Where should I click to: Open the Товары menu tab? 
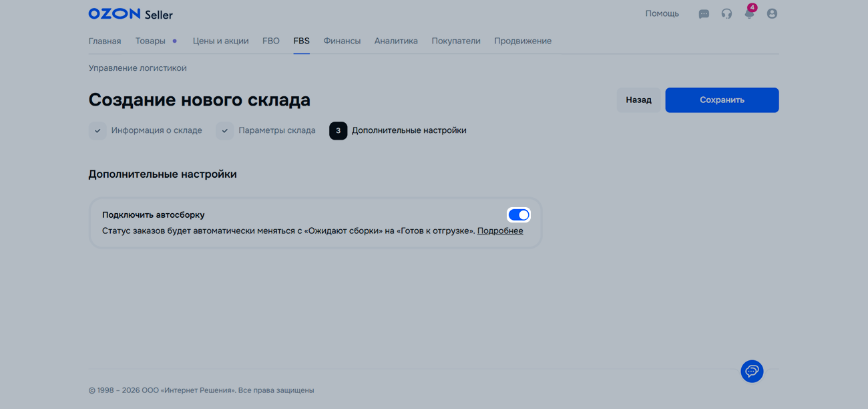[x=150, y=41]
